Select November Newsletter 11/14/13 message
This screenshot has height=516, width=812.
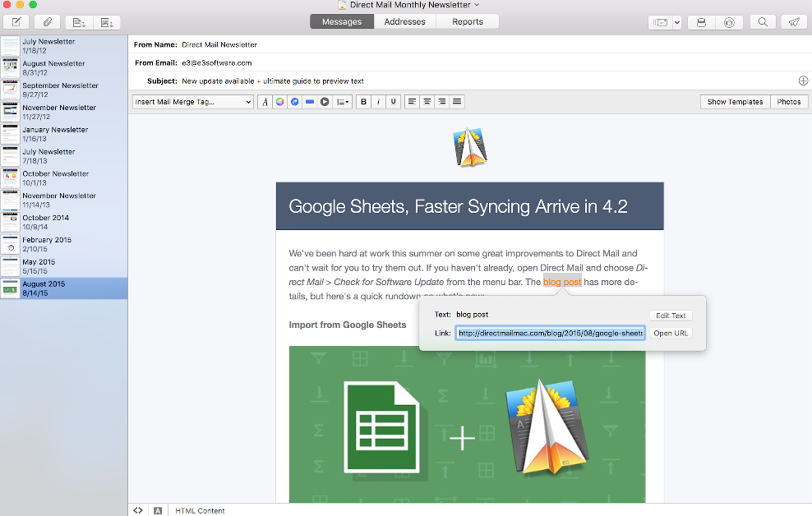[x=64, y=200]
